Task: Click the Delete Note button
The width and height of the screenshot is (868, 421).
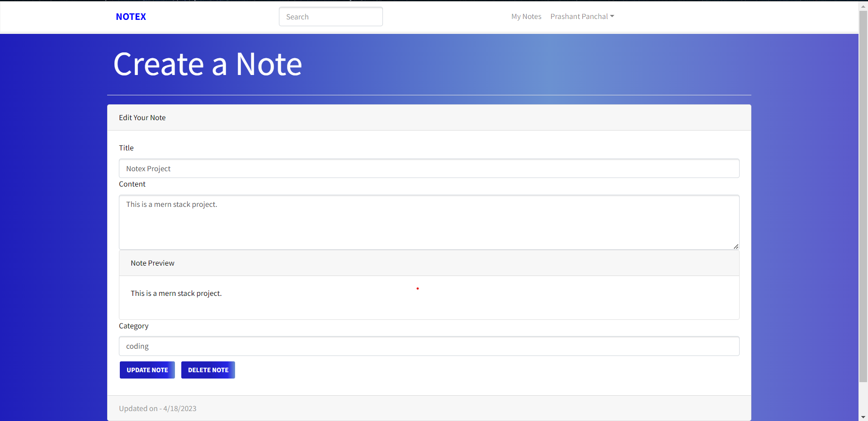Action: click(208, 370)
